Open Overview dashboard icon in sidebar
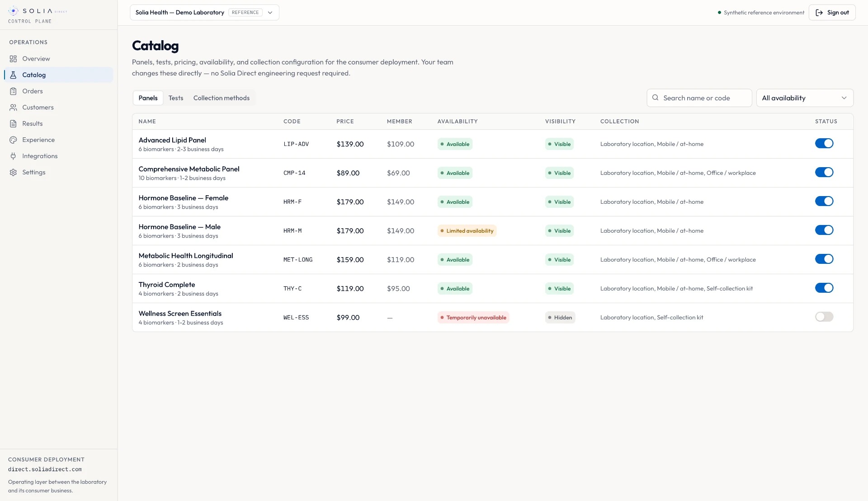The image size is (868, 501). (x=13, y=59)
